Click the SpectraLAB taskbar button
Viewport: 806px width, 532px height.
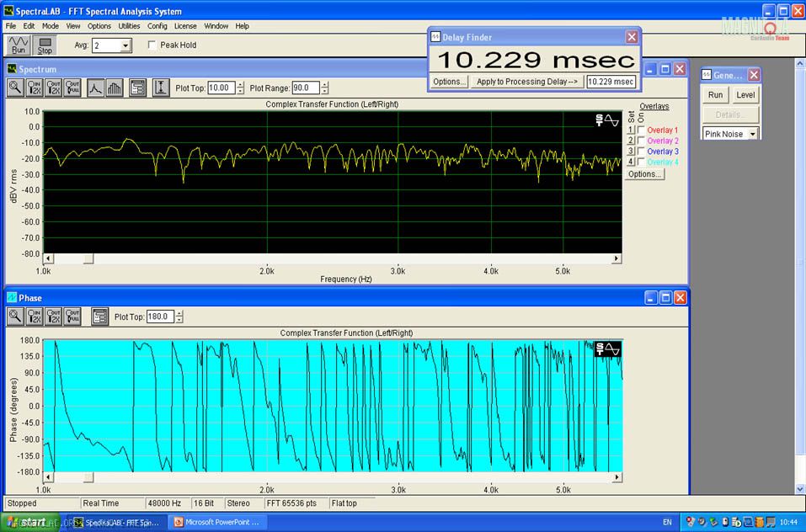click(118, 522)
